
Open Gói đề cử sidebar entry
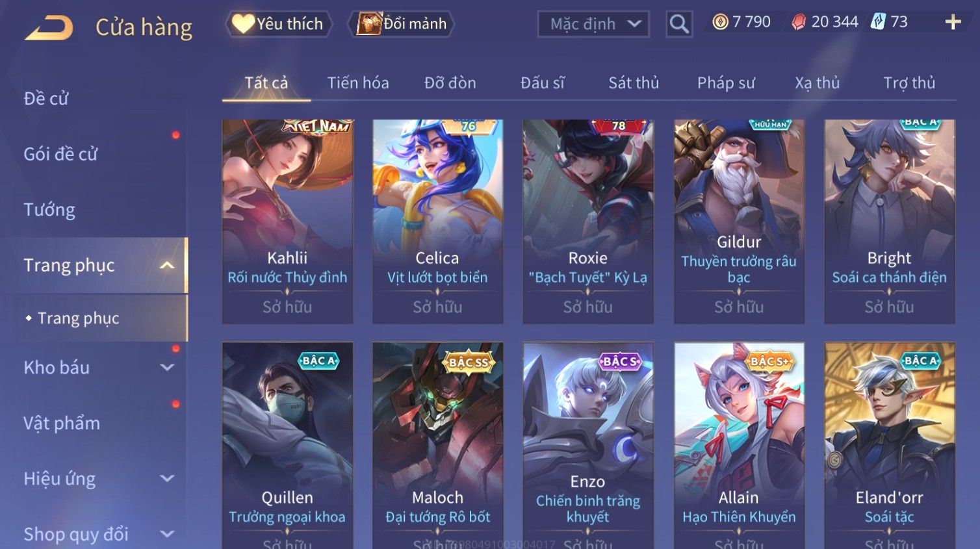(x=60, y=154)
